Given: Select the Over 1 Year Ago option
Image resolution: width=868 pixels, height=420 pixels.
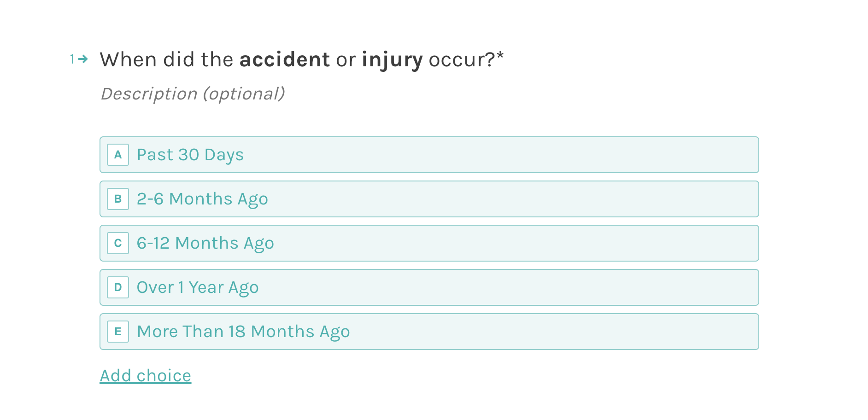Looking at the screenshot, I should point(429,287).
